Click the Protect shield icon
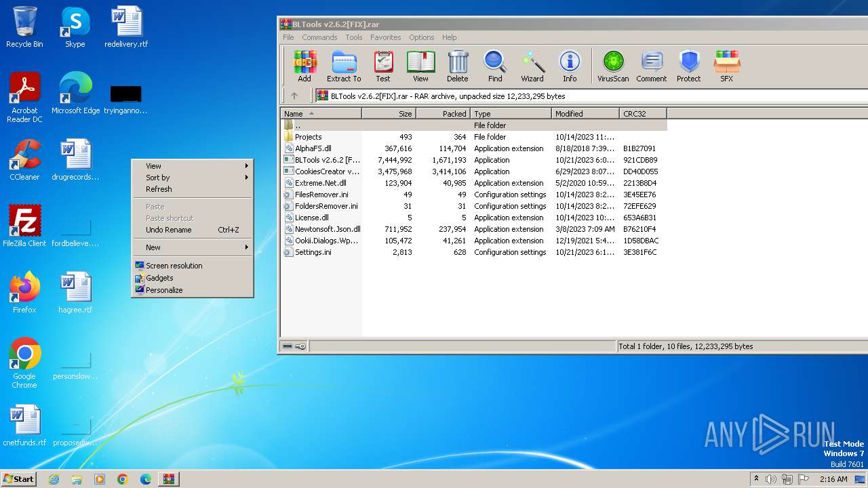The width and height of the screenshot is (868, 488). click(x=689, y=66)
